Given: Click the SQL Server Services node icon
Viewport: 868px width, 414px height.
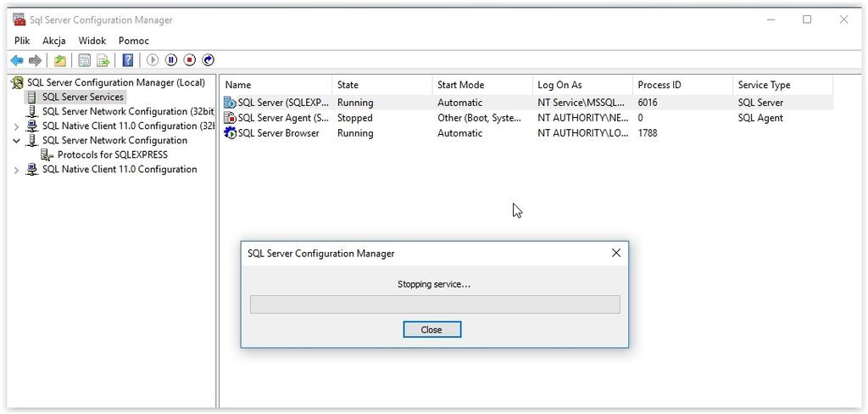Looking at the screenshot, I should click(33, 97).
